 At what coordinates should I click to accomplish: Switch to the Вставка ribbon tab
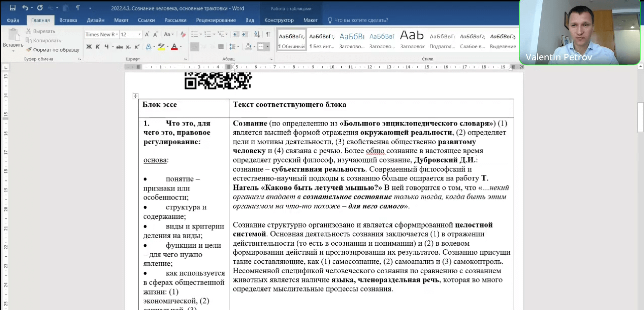[x=68, y=20]
